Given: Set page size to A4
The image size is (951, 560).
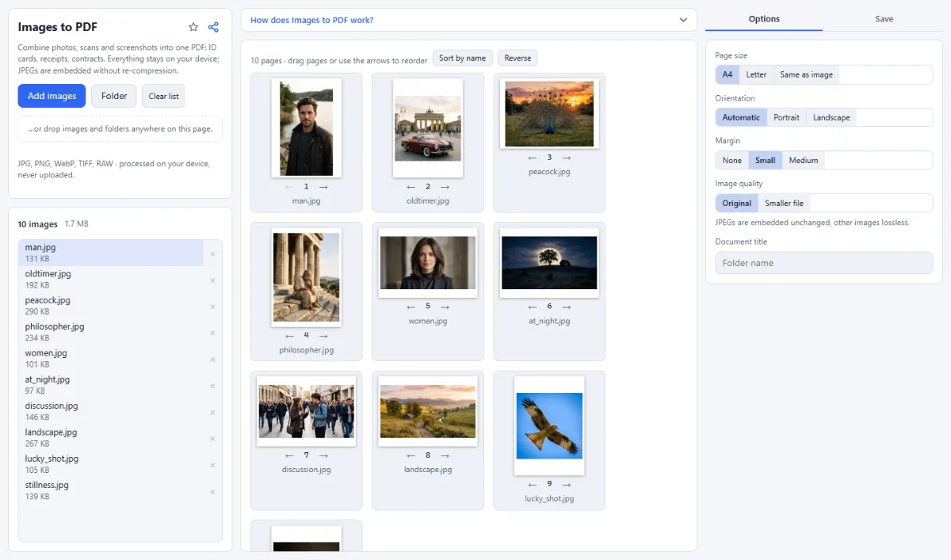Looking at the screenshot, I should coord(727,74).
